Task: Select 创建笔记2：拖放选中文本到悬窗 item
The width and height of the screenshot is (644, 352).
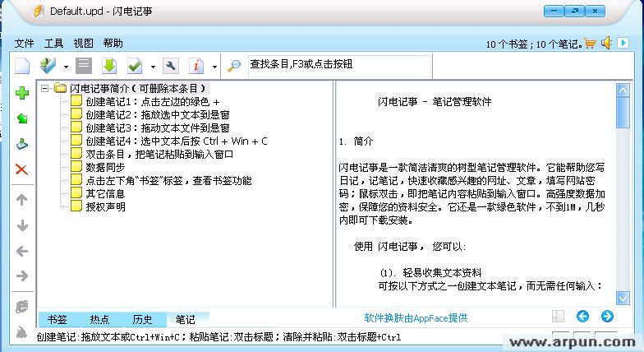Action: point(158,115)
